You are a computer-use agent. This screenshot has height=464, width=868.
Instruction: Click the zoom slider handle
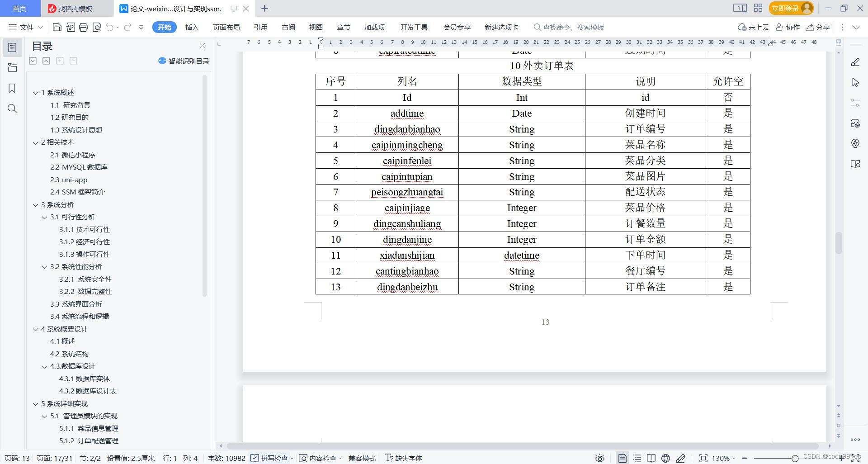coord(795,459)
